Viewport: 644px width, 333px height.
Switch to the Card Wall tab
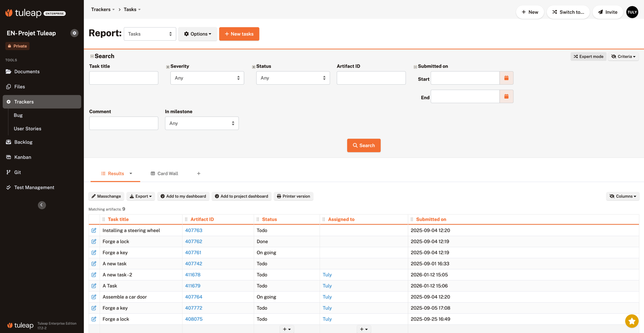coord(164,173)
